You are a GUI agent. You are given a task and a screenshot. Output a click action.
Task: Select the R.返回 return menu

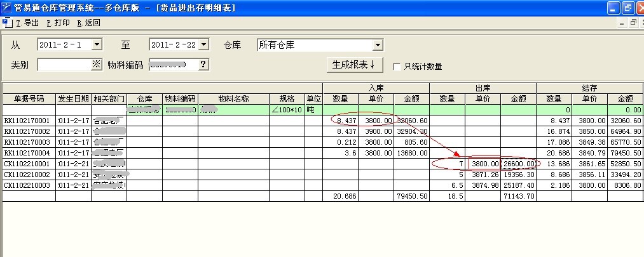point(89,23)
